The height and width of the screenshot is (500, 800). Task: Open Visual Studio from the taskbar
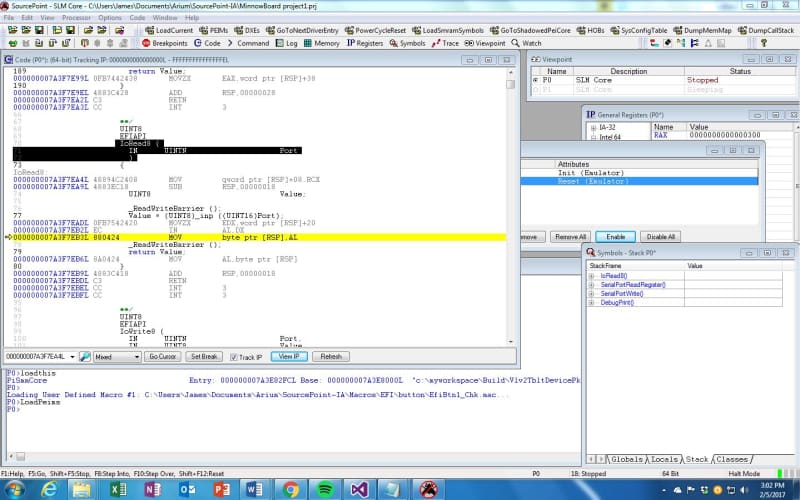359,490
